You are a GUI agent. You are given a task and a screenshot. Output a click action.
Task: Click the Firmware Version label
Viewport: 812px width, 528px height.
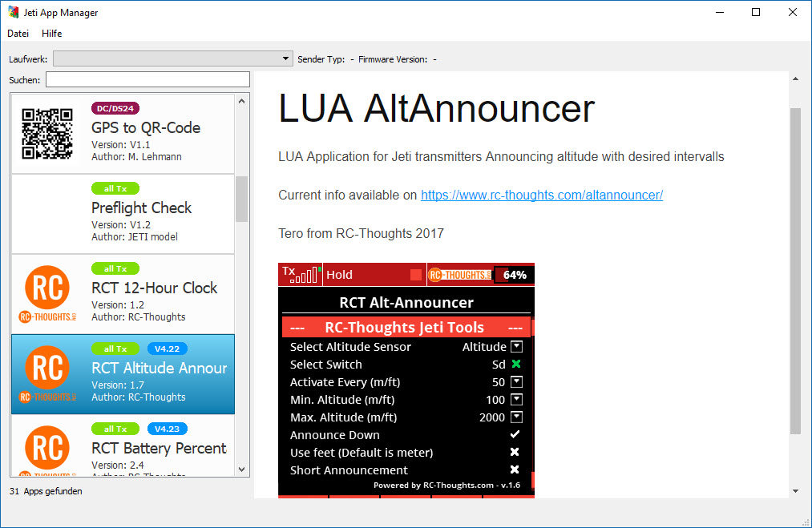[393, 59]
